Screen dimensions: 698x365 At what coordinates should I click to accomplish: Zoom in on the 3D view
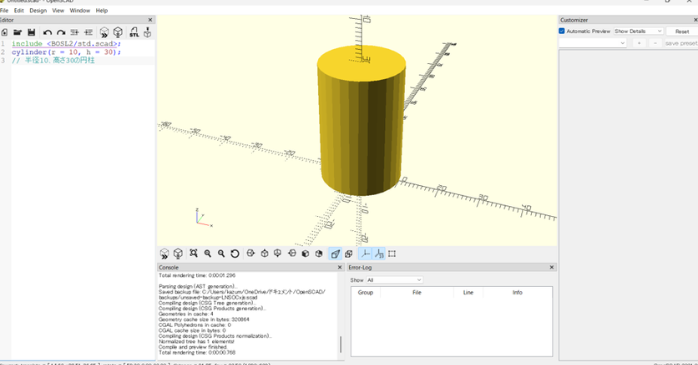[x=207, y=253]
